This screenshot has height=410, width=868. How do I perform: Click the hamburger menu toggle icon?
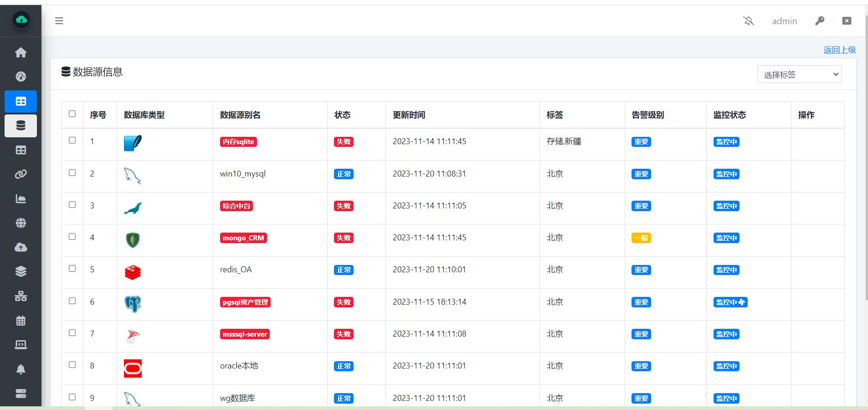(59, 21)
